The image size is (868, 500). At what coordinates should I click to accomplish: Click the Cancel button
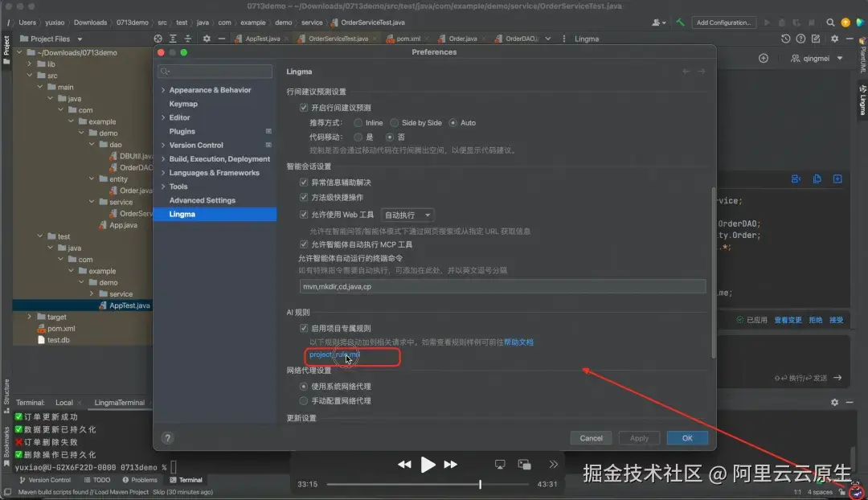(x=592, y=438)
